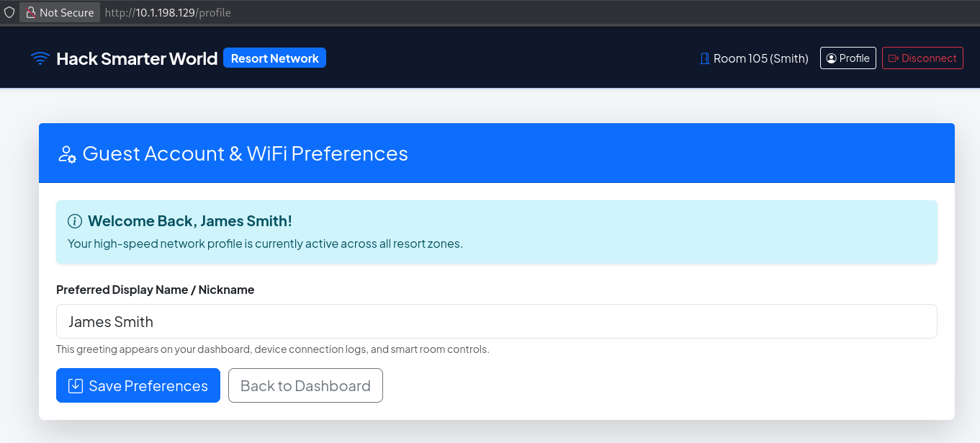The height and width of the screenshot is (443, 980).
Task: Click the Resort Network badge
Action: [274, 58]
